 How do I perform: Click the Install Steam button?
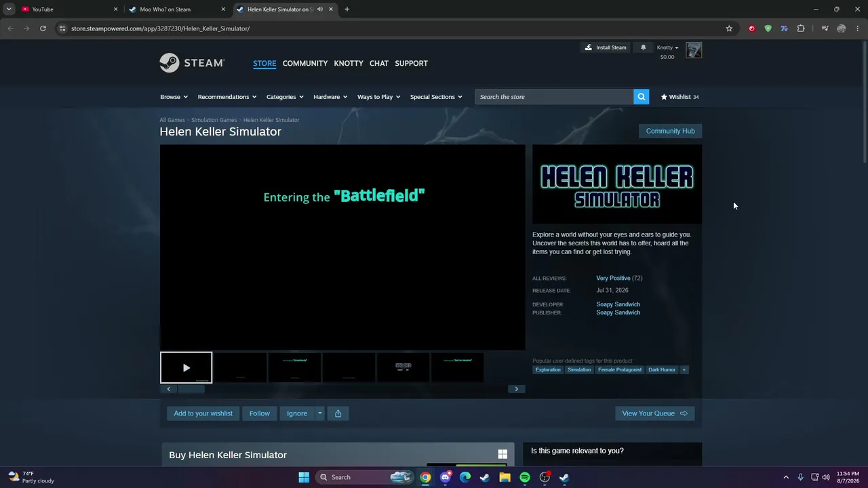[606, 47]
